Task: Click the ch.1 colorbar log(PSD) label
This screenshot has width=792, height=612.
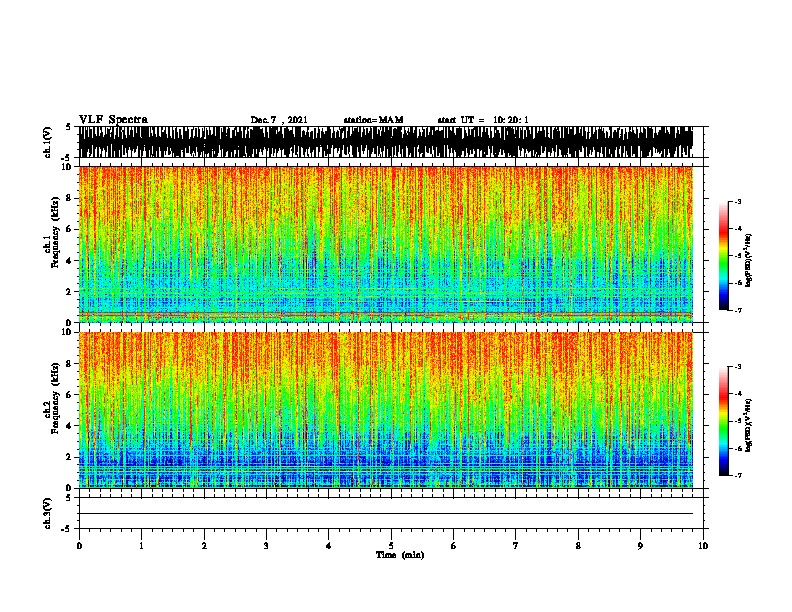Action: 748,260
